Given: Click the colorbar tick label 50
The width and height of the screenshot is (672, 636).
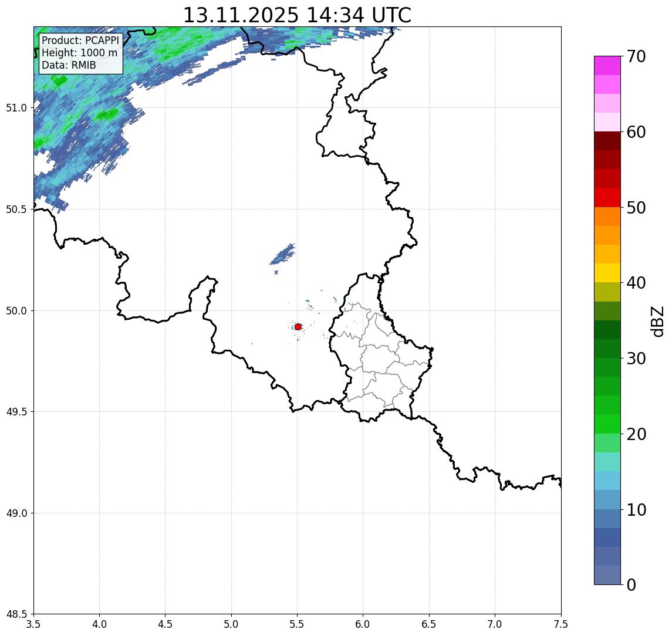Looking at the screenshot, I should tap(636, 208).
